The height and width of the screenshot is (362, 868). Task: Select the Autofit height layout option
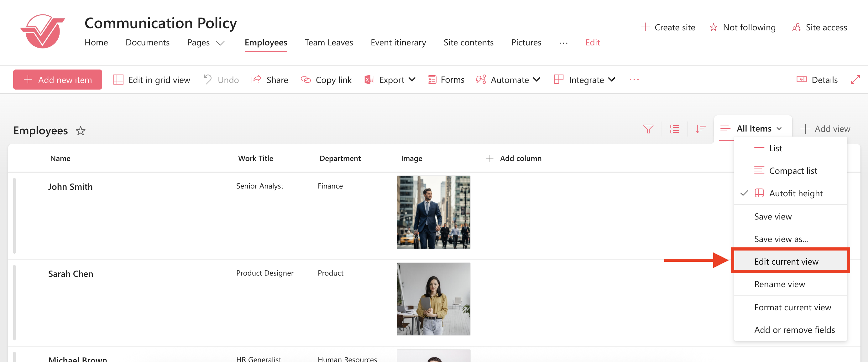point(796,193)
